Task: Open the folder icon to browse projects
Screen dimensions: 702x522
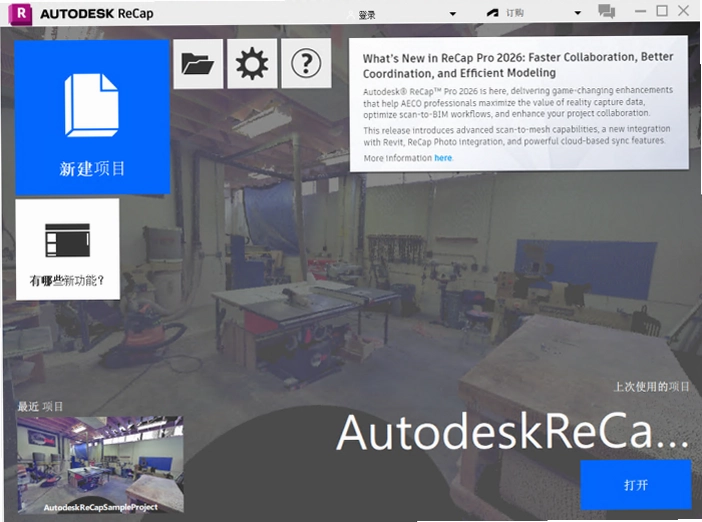Action: pos(198,63)
